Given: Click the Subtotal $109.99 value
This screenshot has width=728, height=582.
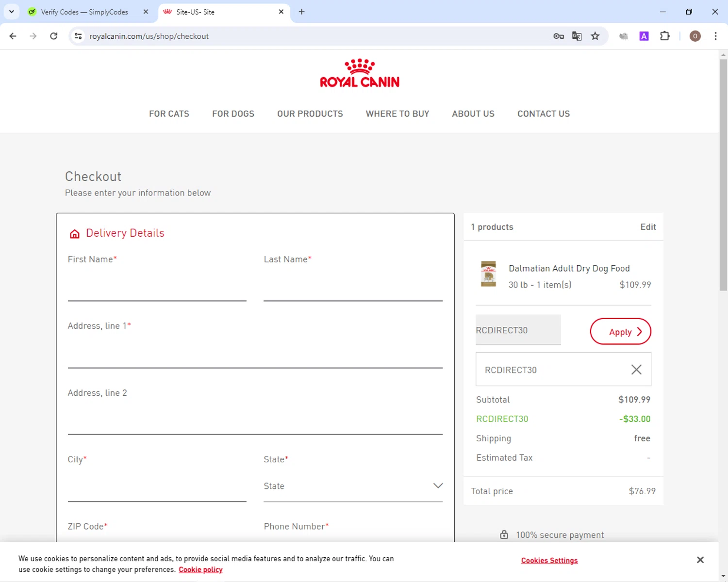Looking at the screenshot, I should [x=634, y=400].
